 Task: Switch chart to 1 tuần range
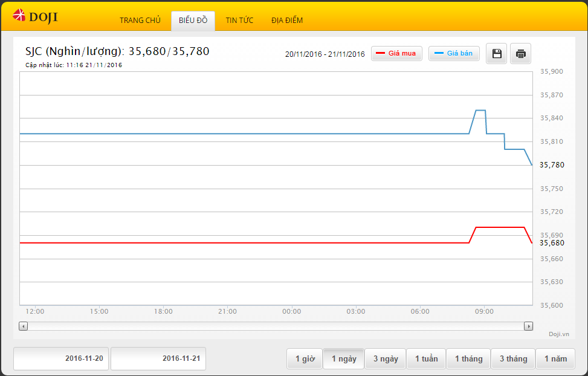point(427,358)
